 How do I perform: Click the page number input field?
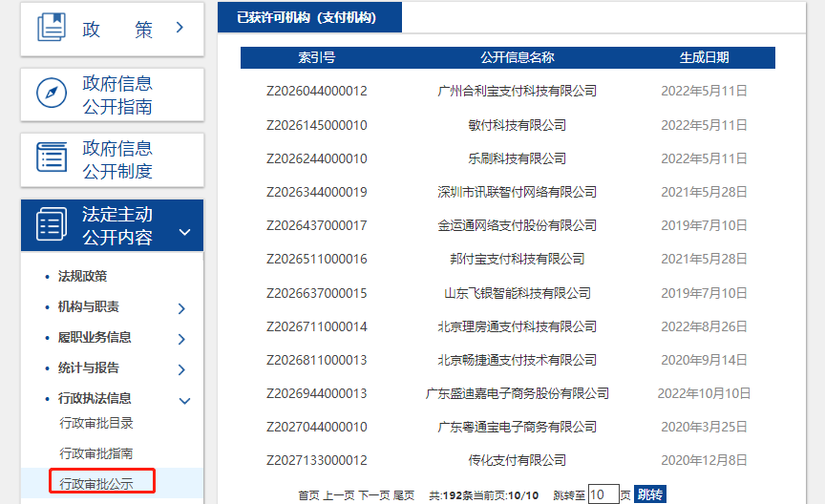603,494
